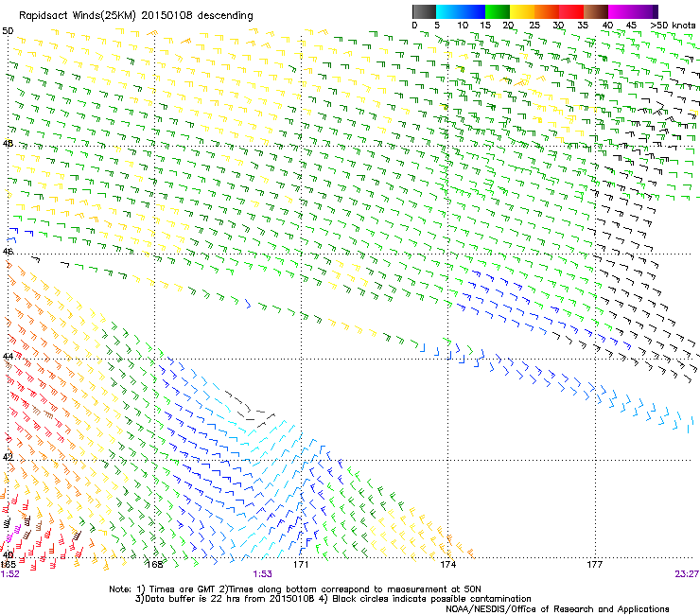Click the legend label '25'
Screen dimensions: 700x615
coord(534,26)
